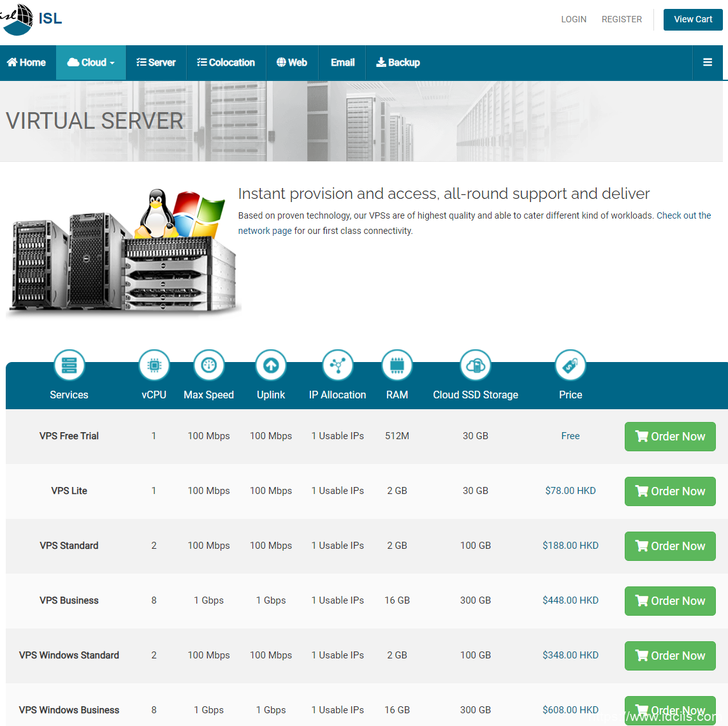Click the '512M' RAM value
This screenshot has width=728, height=726.
397,436
